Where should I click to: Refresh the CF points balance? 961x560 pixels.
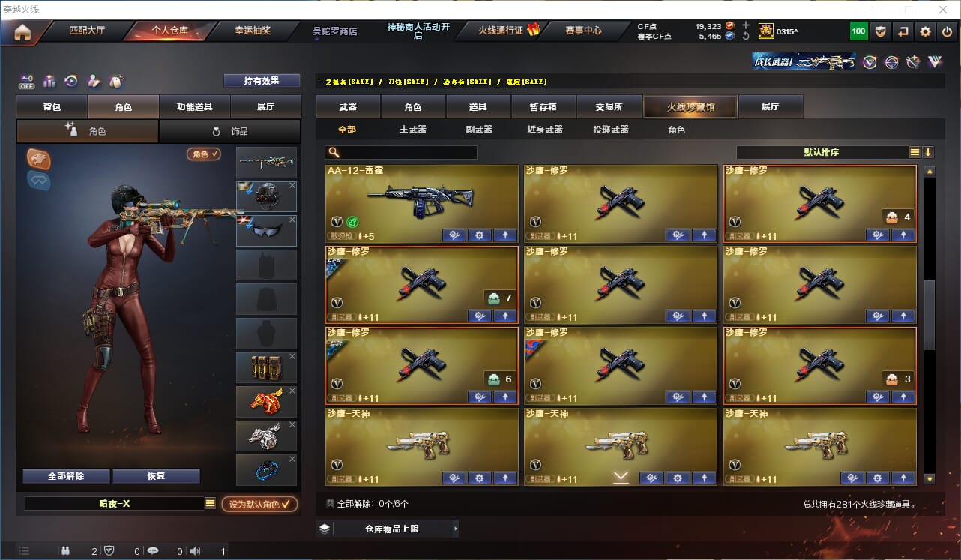coord(746,36)
